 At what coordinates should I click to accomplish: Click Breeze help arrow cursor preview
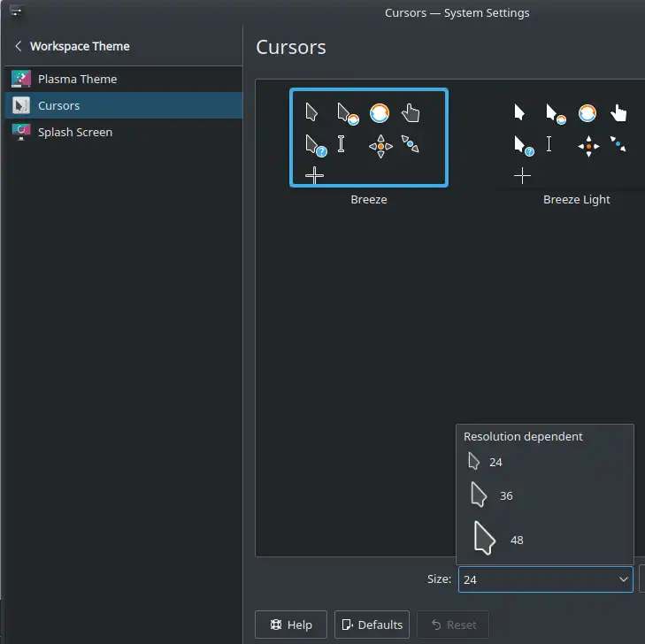pos(316,146)
